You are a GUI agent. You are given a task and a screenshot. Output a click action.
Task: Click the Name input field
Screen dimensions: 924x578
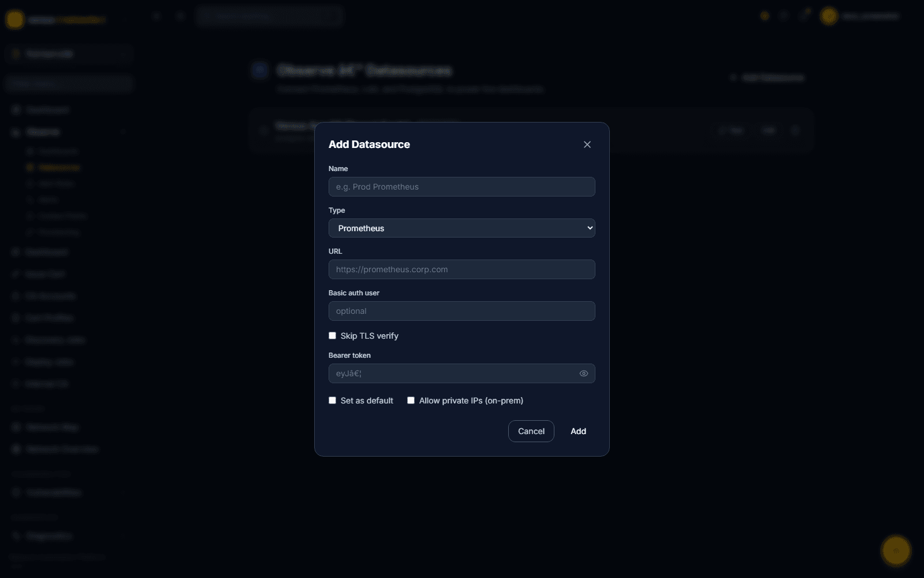click(461, 187)
